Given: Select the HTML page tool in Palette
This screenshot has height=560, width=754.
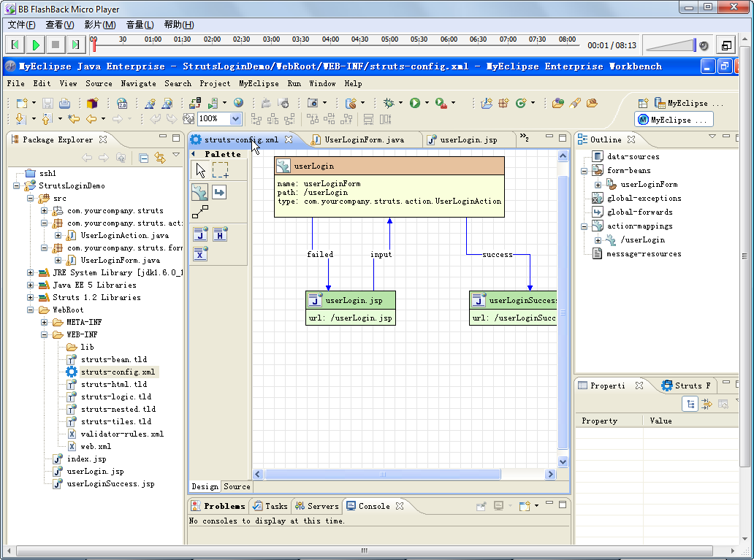Looking at the screenshot, I should pyautogui.click(x=220, y=234).
